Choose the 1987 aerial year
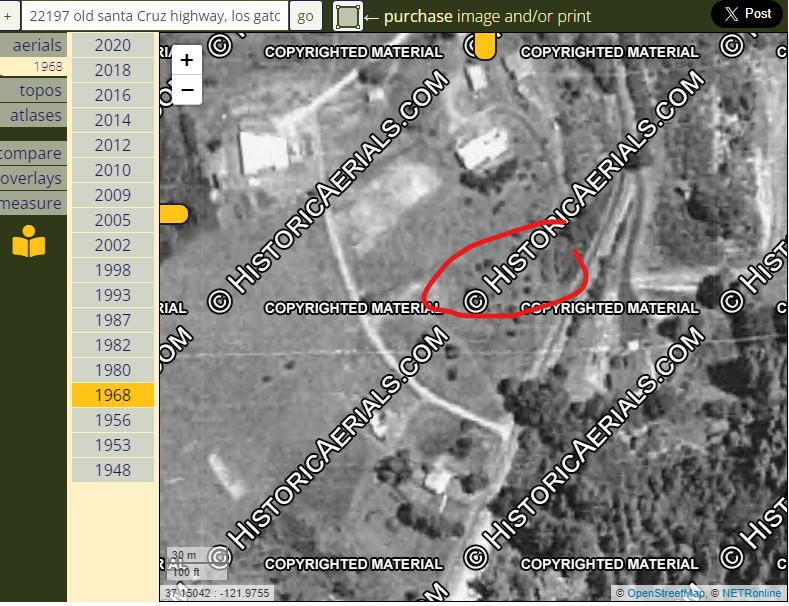Screen dimensions: 789x606 click(x=113, y=320)
